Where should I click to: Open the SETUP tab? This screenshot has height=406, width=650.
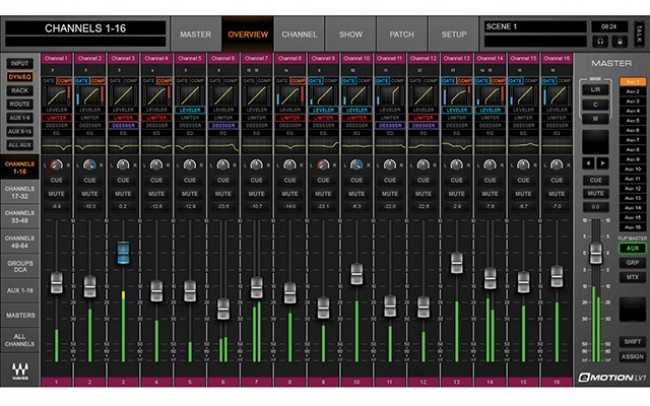click(453, 34)
